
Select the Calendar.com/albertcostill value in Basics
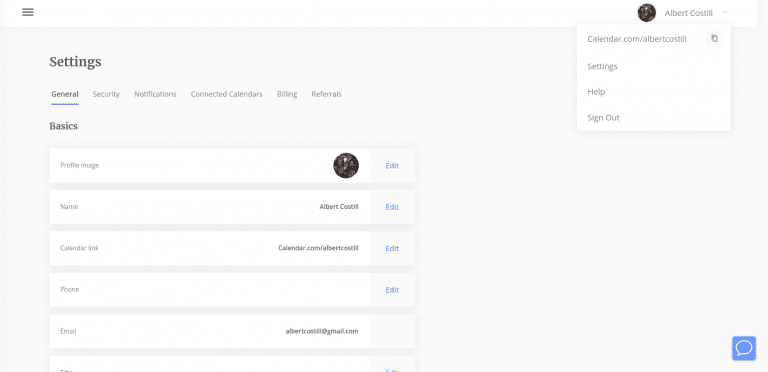318,248
